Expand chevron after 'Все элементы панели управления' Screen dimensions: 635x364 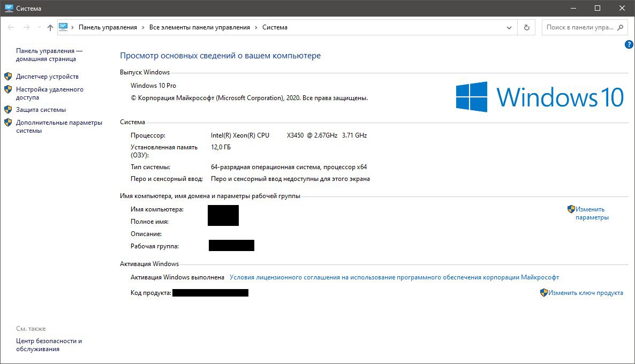tap(256, 27)
